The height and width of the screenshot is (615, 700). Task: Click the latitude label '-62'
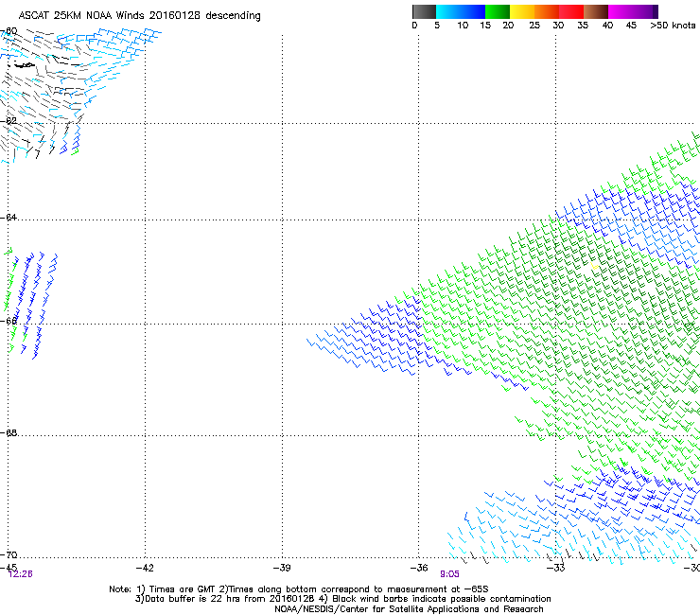coord(9,120)
